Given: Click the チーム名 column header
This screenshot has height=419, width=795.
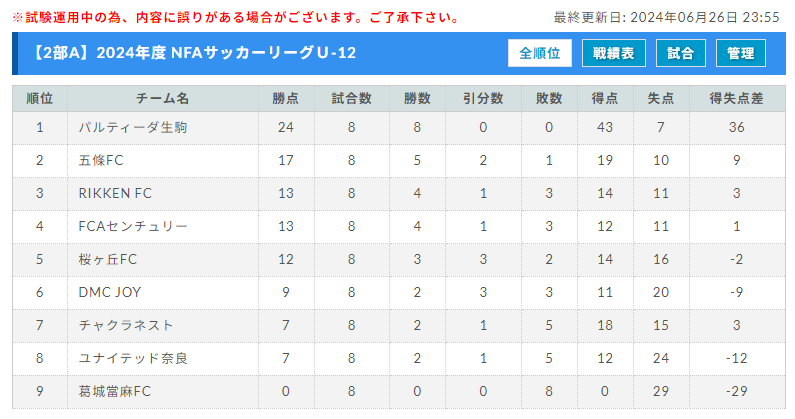Looking at the screenshot, I should [162, 98].
